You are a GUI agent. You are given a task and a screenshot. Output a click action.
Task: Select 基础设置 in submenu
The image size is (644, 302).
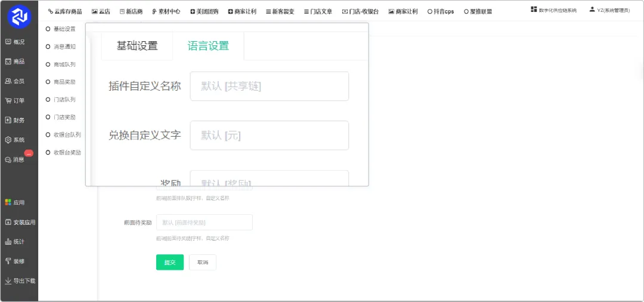coord(61,29)
